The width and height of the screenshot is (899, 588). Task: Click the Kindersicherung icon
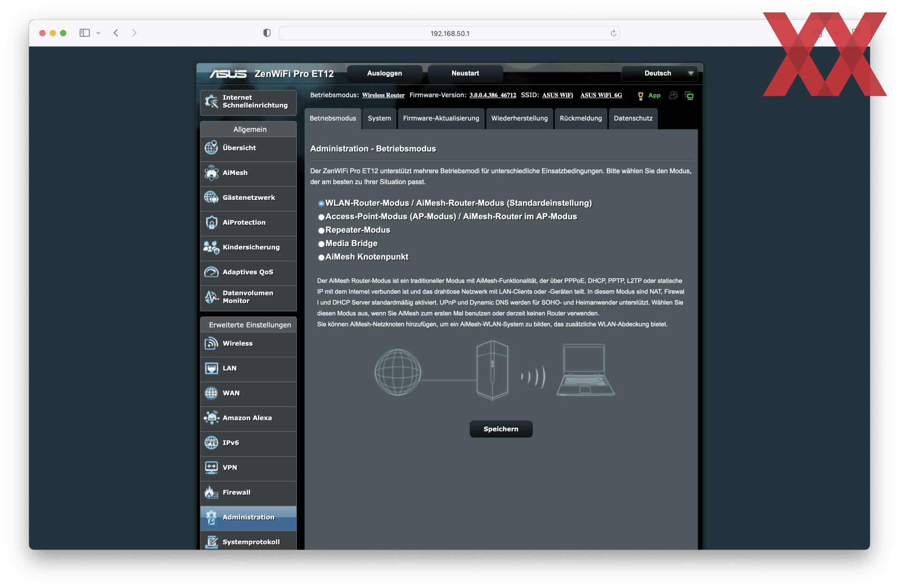point(212,247)
